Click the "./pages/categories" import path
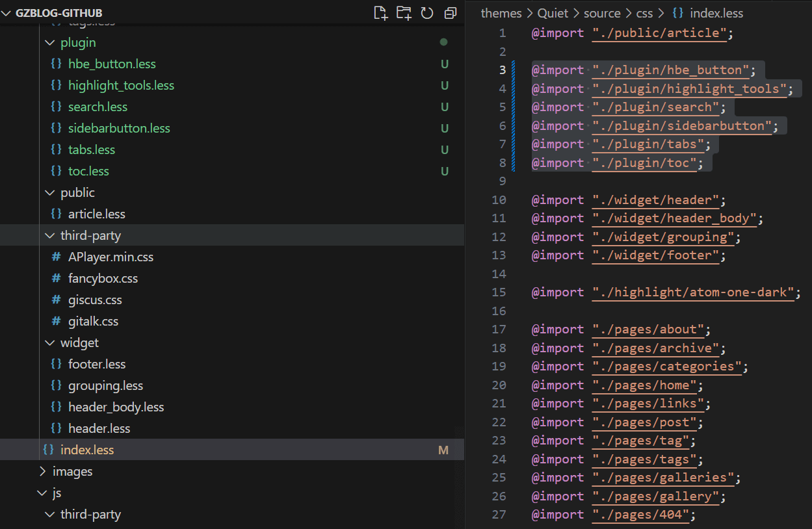 (667, 366)
